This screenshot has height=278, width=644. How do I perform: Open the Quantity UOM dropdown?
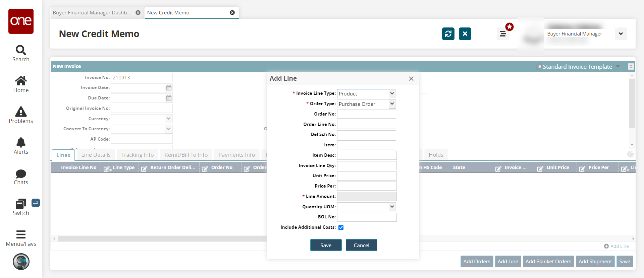coord(392,207)
